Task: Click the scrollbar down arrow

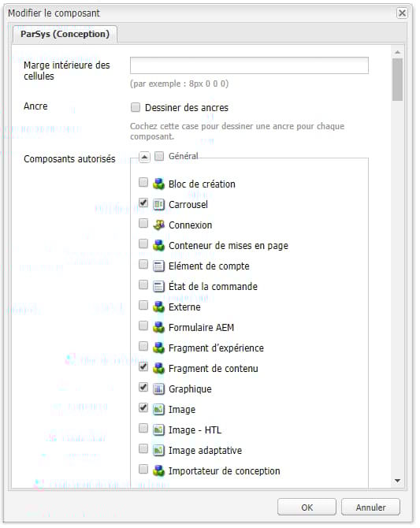Action: [397, 481]
